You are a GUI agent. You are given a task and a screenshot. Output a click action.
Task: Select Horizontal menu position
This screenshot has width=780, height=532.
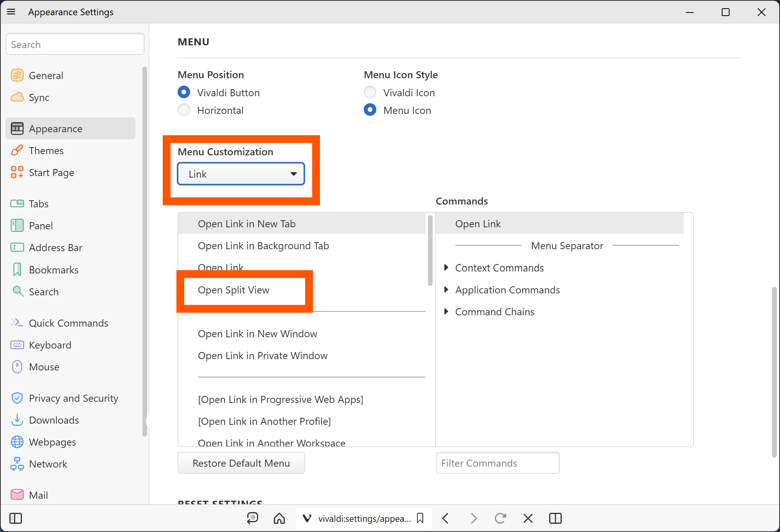(184, 110)
